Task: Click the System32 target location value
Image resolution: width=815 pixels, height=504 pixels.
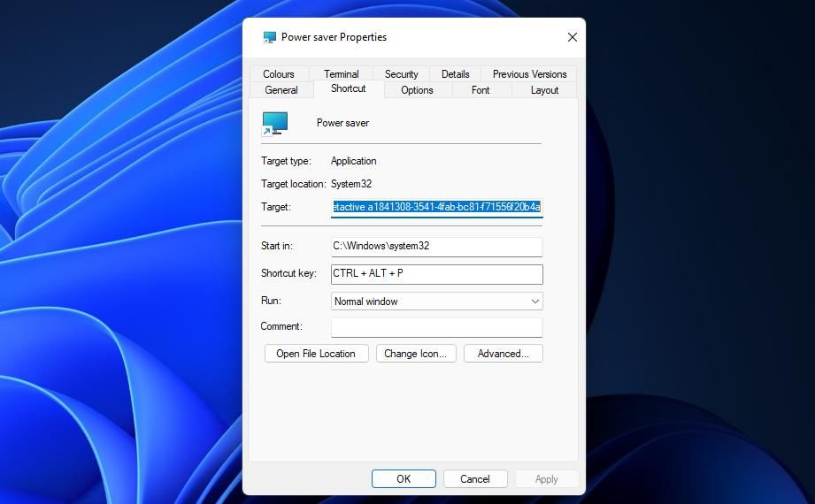Action: [x=350, y=184]
